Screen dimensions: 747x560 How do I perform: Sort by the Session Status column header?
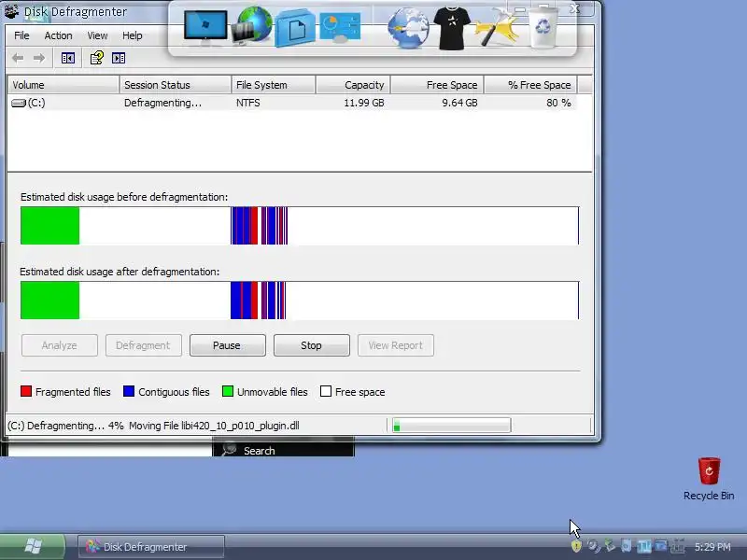(176, 85)
